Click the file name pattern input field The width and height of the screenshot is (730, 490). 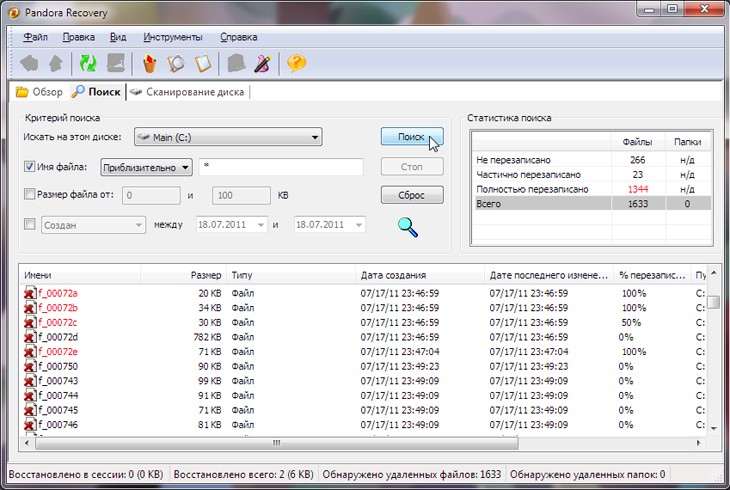point(281,167)
